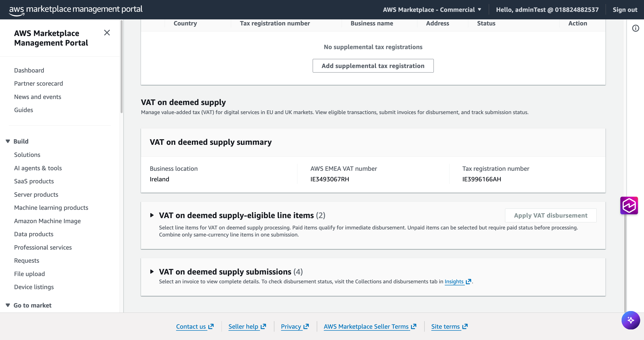Open the sparkle AI chat button
Viewport: 644px width, 340px height.
point(631,320)
